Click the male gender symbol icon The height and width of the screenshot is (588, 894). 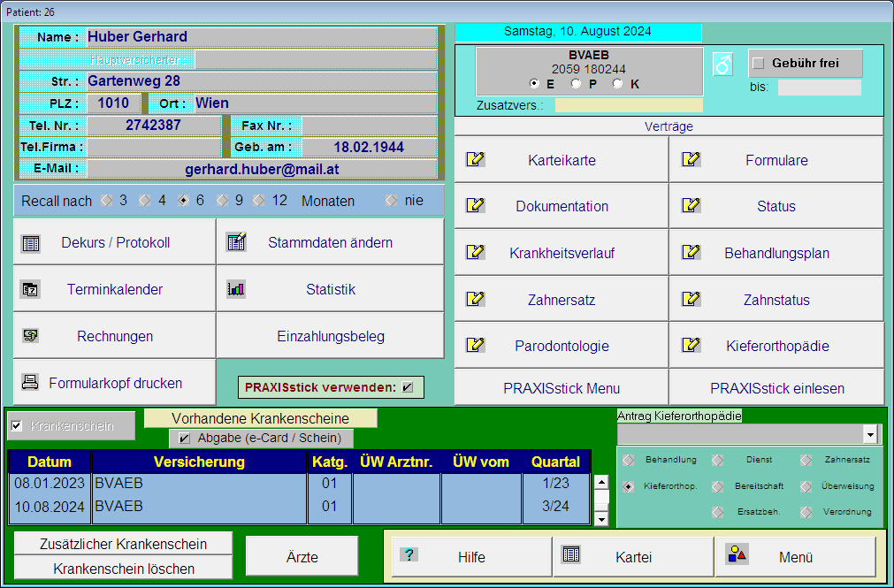click(723, 65)
